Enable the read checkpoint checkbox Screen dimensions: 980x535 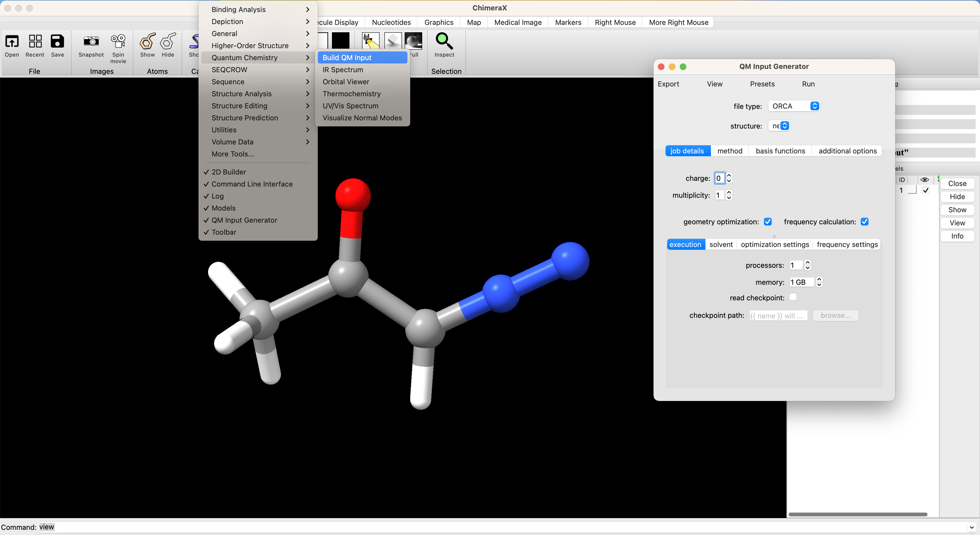793,297
